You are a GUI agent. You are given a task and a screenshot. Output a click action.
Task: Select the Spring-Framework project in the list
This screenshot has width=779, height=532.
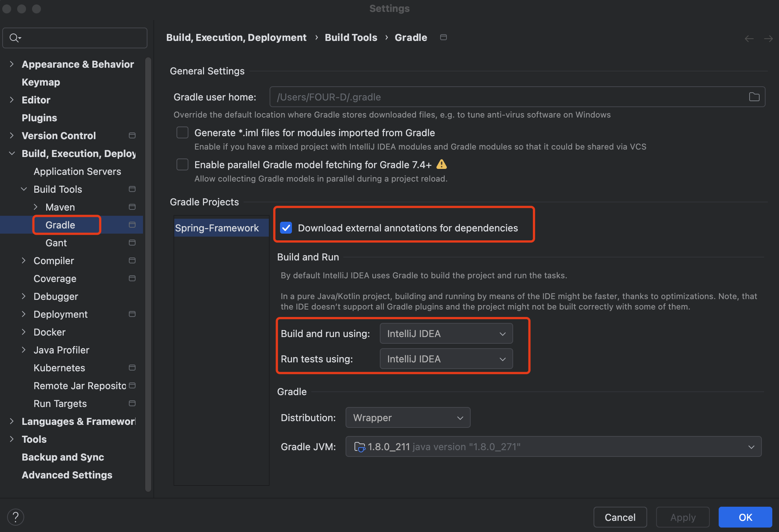click(x=217, y=228)
